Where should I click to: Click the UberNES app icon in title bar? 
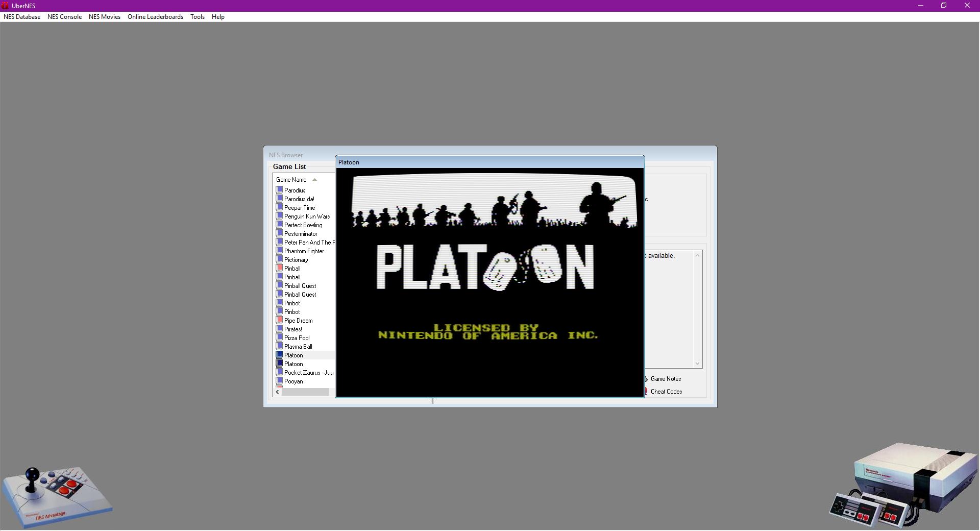[5, 6]
